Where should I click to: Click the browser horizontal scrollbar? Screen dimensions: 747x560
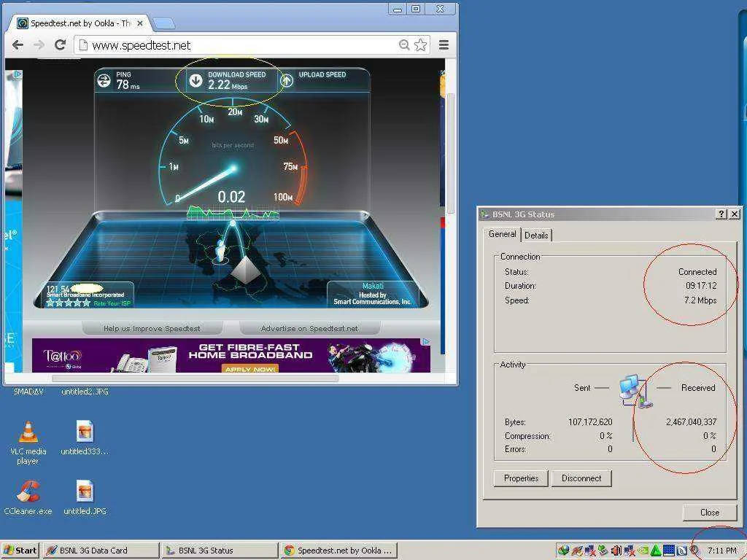click(195, 378)
